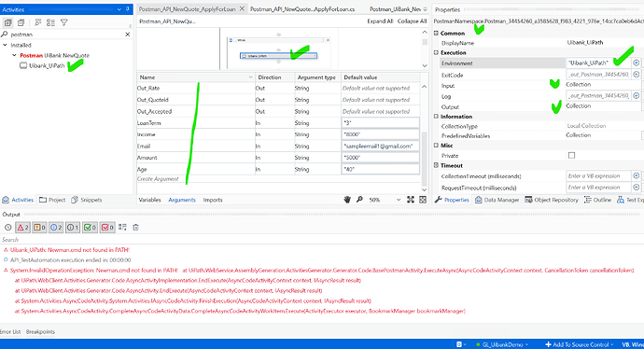
Task: Toggle the Private checkbox
Action: tap(571, 155)
